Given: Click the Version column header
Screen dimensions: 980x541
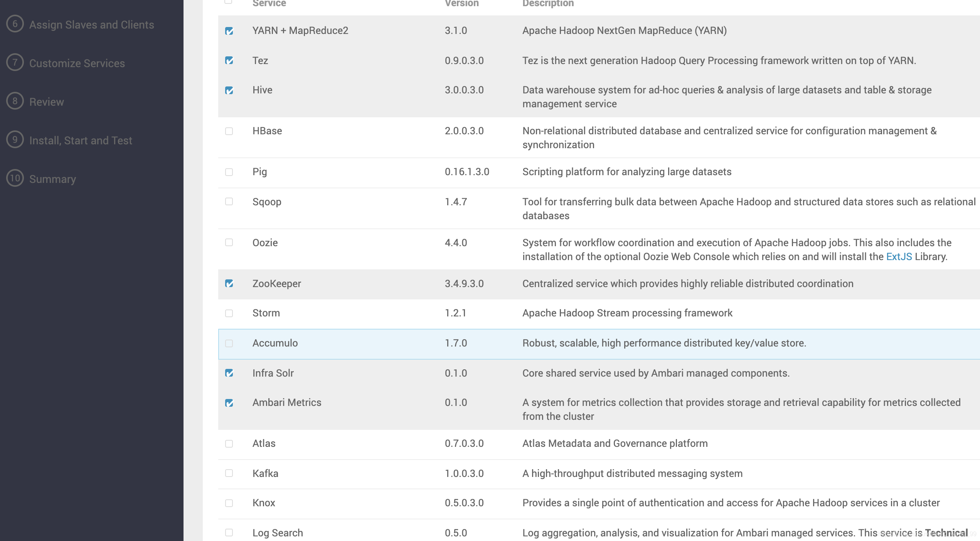Looking at the screenshot, I should coord(461,3).
